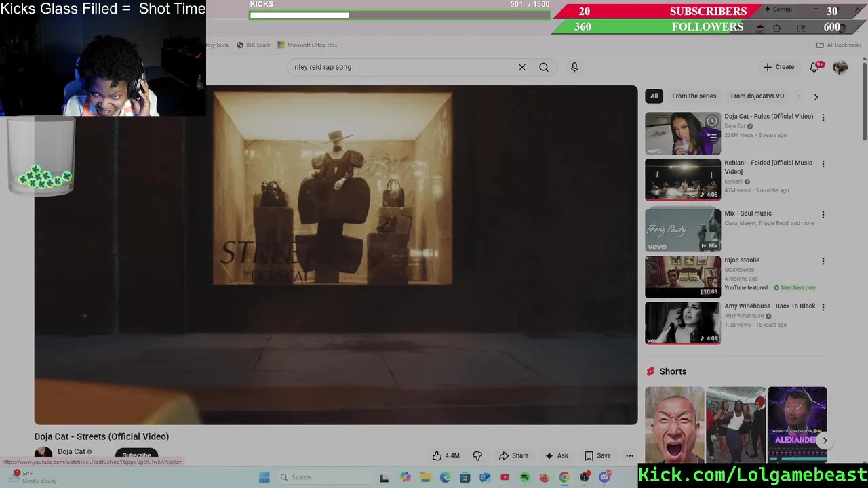This screenshot has width=868, height=488.
Task: Open the Ask AI feature
Action: (556, 455)
